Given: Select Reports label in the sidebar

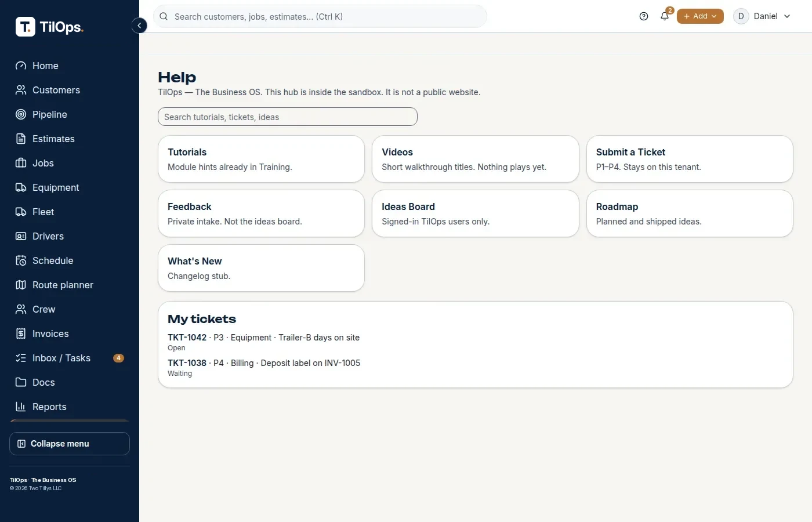Looking at the screenshot, I should pyautogui.click(x=49, y=407).
